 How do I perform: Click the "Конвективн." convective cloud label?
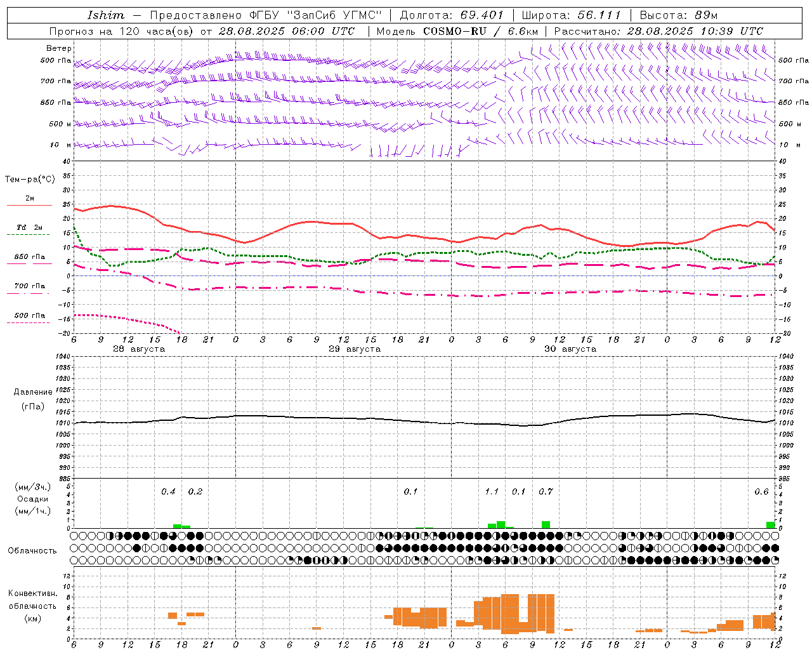[32, 594]
